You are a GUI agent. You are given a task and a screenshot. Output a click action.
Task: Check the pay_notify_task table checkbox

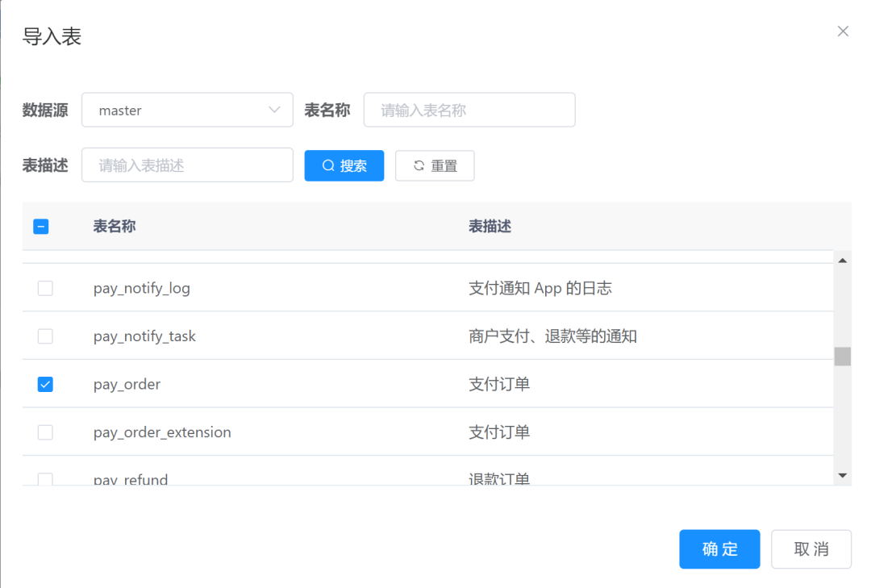(45, 336)
